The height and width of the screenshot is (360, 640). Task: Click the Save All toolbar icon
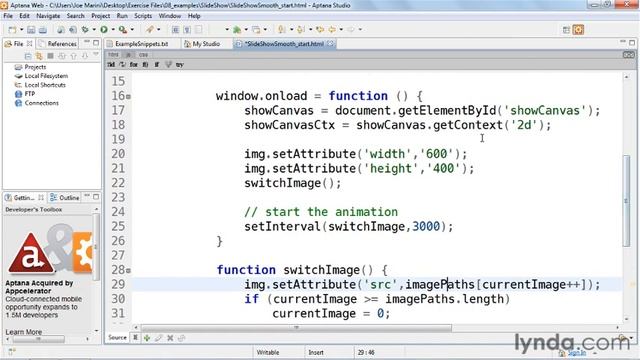(x=42, y=29)
